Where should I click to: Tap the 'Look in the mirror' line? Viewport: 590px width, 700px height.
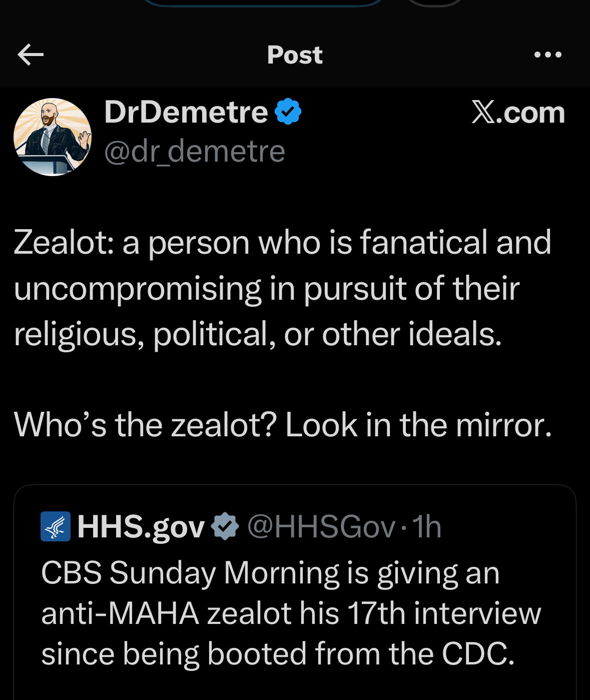click(x=418, y=425)
